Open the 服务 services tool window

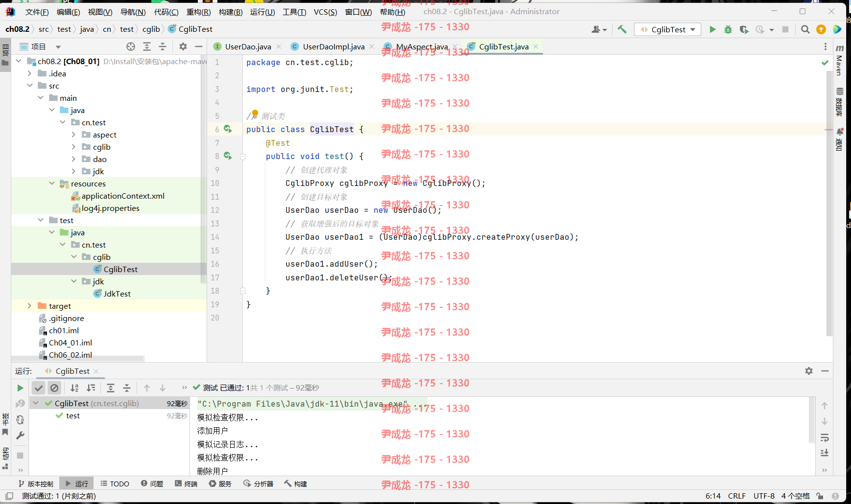click(220, 483)
